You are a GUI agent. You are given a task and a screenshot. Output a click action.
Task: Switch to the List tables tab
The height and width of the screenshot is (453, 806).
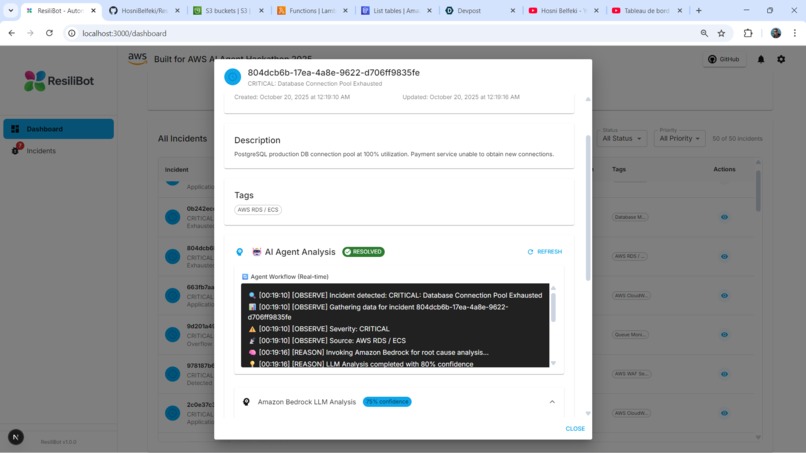click(396, 10)
